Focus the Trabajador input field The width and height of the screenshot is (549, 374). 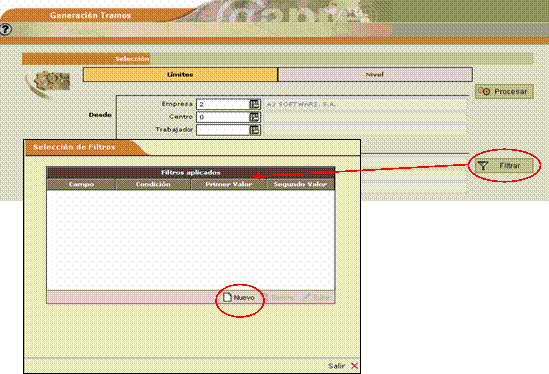click(x=223, y=130)
